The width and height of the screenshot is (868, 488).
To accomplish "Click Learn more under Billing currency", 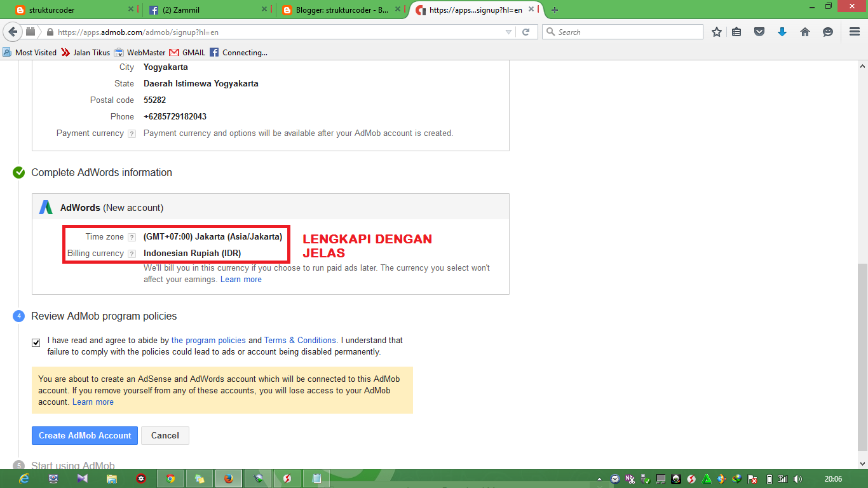I will [x=241, y=280].
